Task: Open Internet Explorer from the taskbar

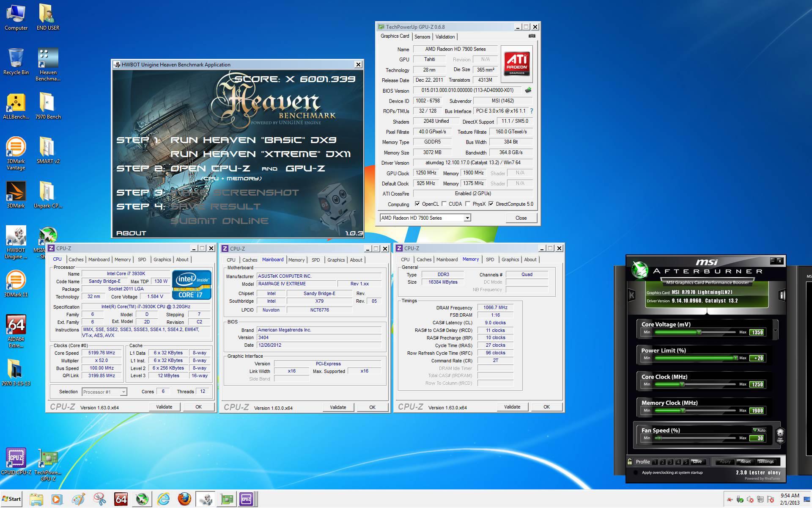Action: click(x=163, y=500)
